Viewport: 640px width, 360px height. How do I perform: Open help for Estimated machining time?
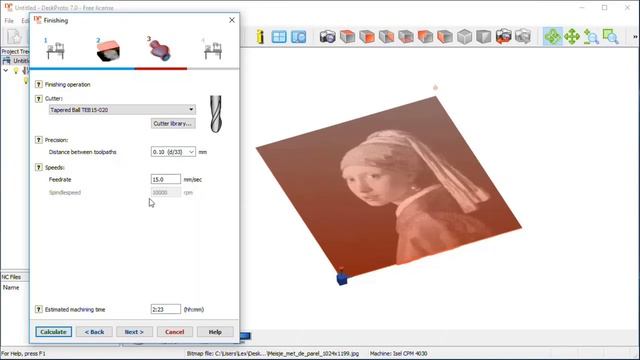38,309
